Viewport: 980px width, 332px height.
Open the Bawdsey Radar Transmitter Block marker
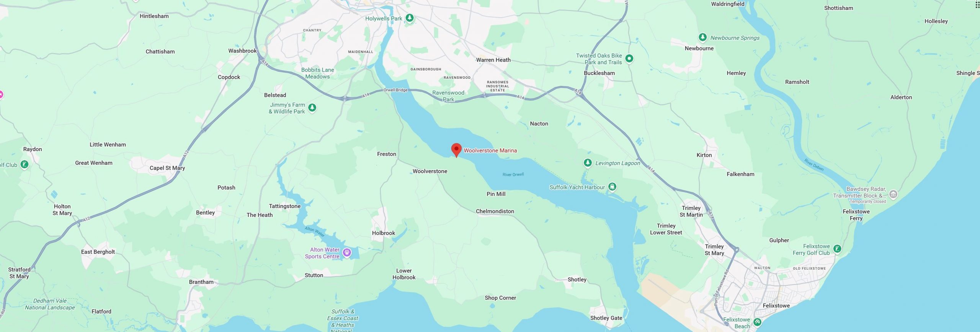click(893, 194)
